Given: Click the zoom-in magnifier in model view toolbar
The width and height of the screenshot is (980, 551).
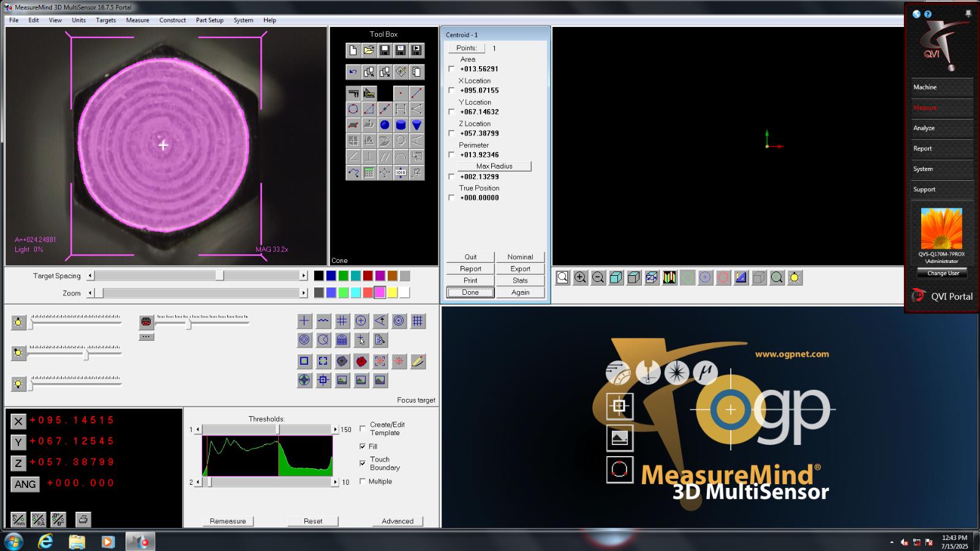Looking at the screenshot, I should pyautogui.click(x=580, y=278).
